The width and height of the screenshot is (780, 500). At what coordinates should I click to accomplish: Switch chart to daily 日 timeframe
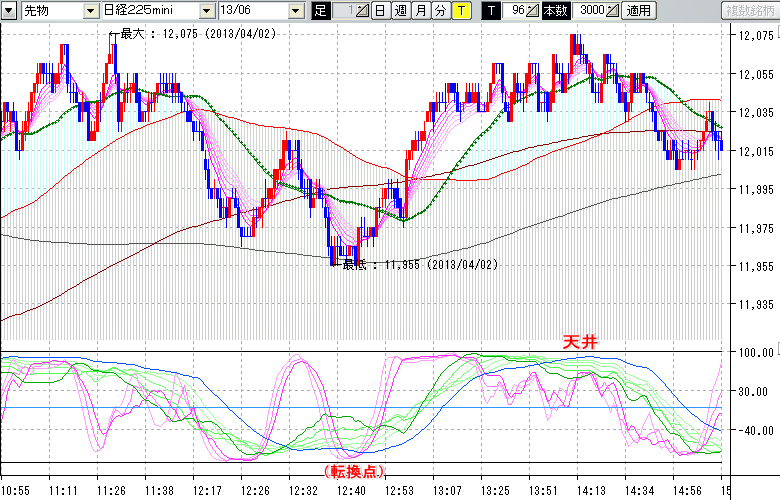tap(380, 11)
